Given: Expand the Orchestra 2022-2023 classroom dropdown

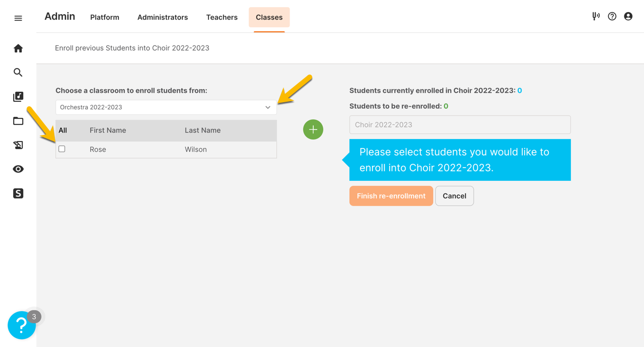Looking at the screenshot, I should (166, 107).
